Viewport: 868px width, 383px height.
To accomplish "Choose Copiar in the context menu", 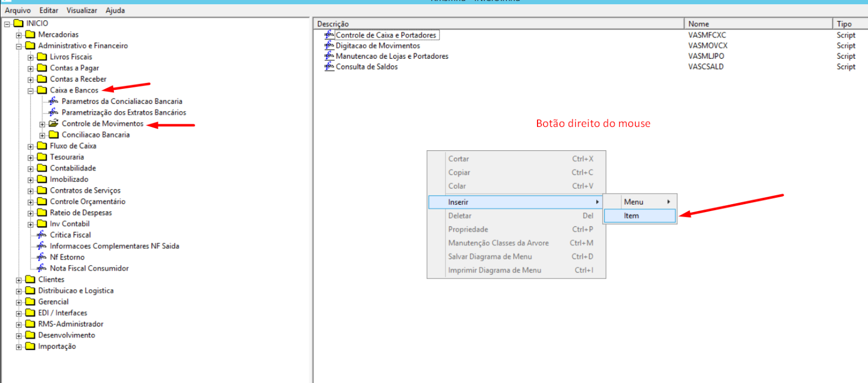I will pyautogui.click(x=516, y=172).
